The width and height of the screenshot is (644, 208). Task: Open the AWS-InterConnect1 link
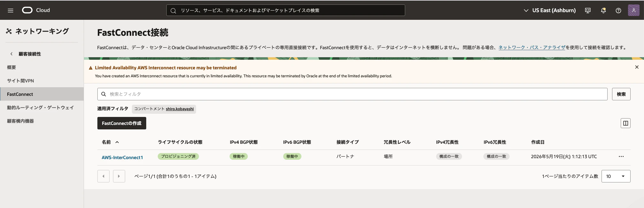(x=122, y=158)
